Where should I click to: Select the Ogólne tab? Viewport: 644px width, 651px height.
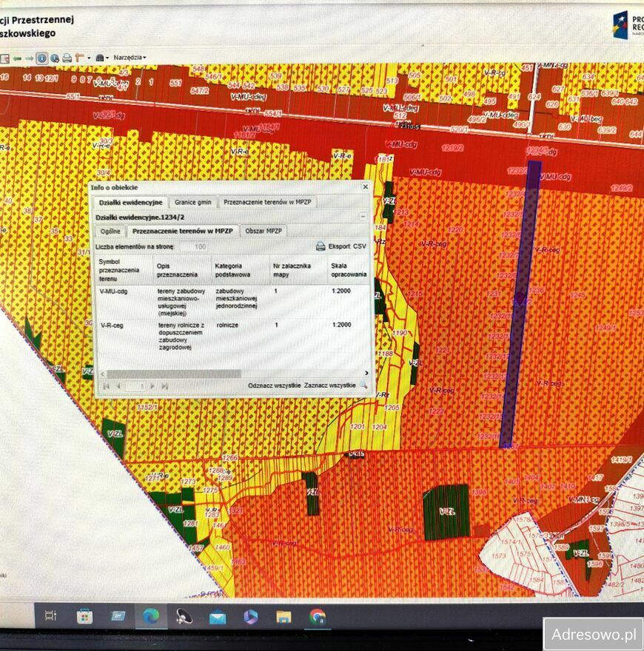point(110,232)
